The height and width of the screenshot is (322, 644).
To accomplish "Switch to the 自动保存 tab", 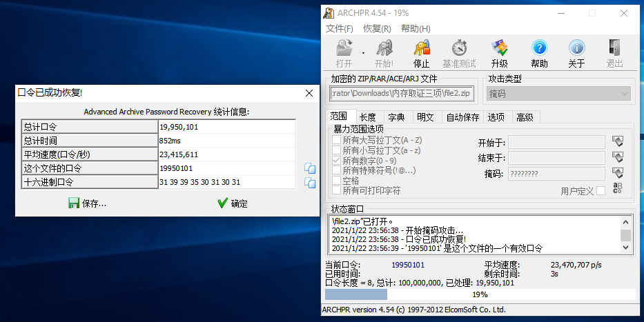I will coord(462,117).
